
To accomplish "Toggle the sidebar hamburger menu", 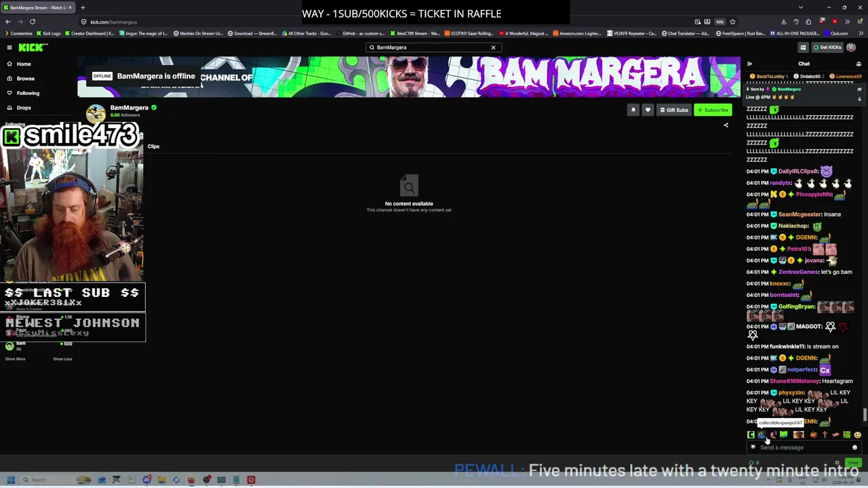I will click(9, 47).
